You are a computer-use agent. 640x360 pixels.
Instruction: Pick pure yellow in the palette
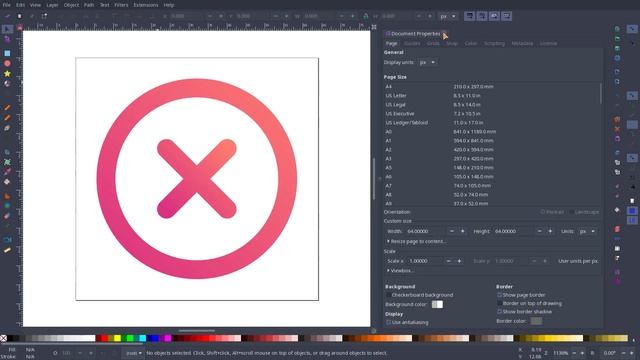tap(118, 338)
